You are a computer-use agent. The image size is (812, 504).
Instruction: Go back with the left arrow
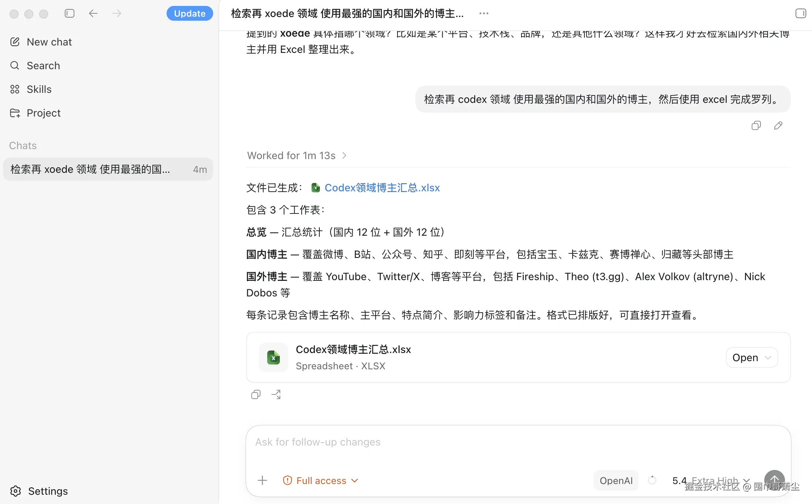(93, 13)
